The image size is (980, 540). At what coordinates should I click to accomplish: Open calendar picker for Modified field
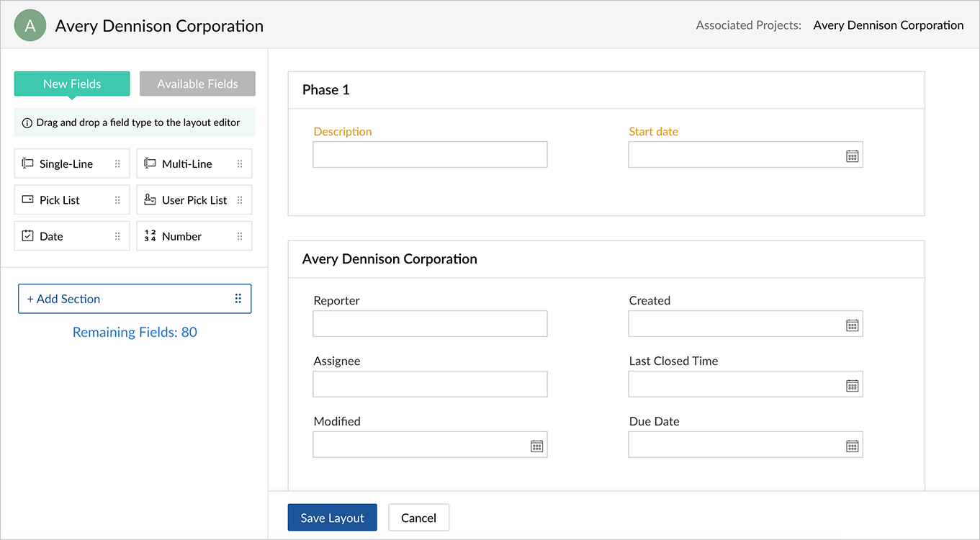[537, 446]
